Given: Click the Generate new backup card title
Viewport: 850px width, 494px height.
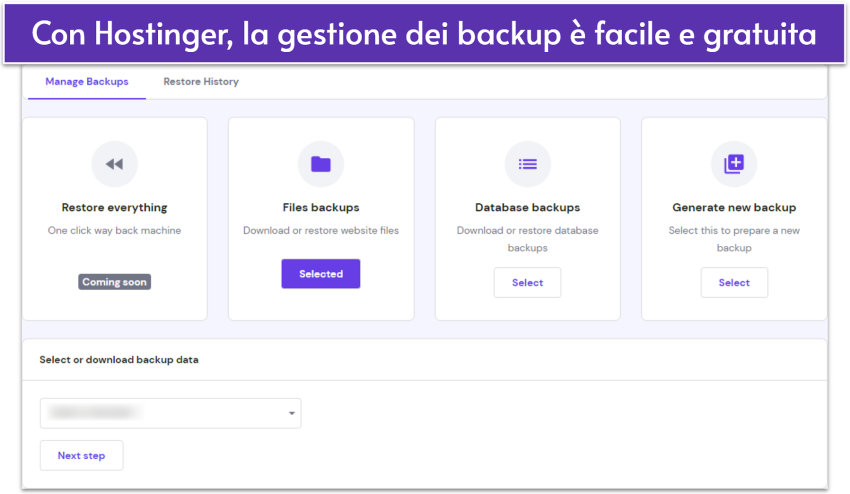Looking at the screenshot, I should pos(734,208).
